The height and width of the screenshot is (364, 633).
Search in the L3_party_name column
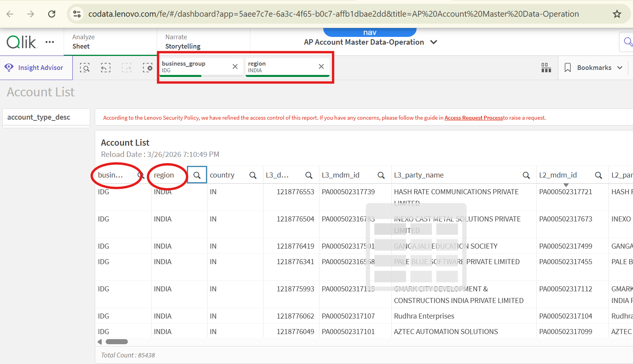point(526,175)
